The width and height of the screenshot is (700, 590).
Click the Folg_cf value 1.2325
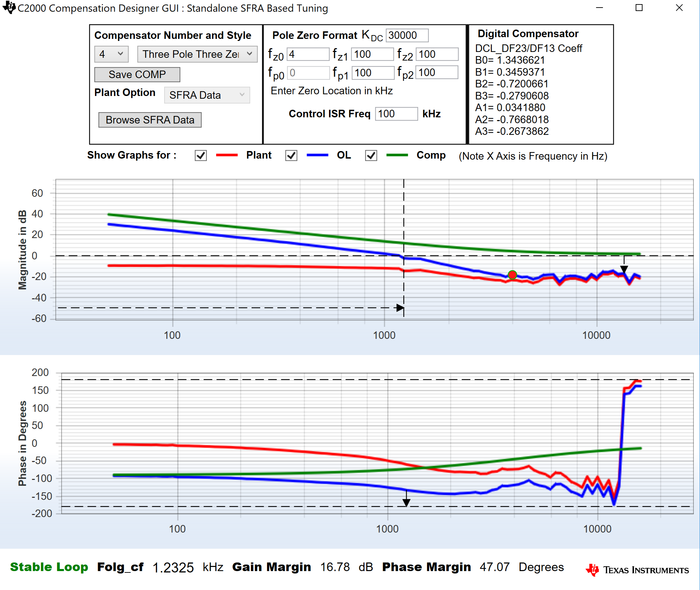click(x=173, y=567)
